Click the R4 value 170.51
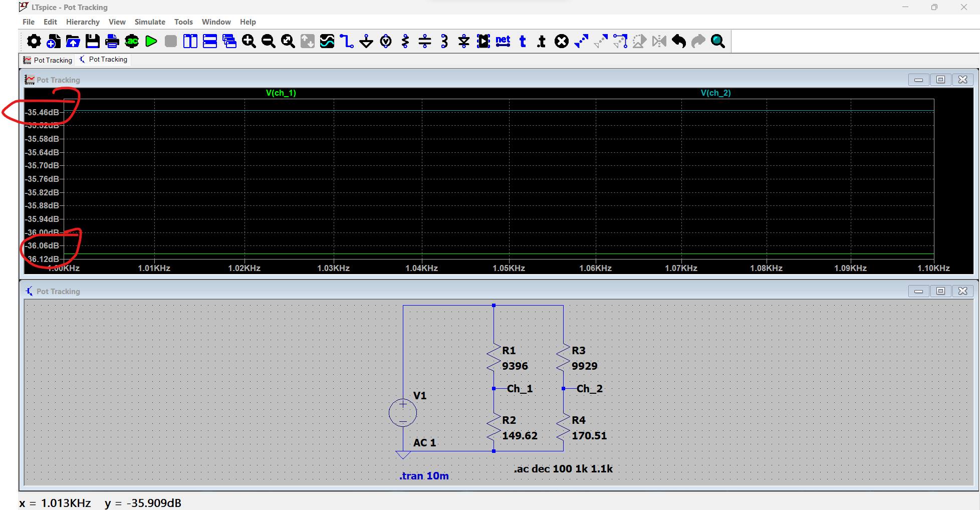 click(x=589, y=436)
